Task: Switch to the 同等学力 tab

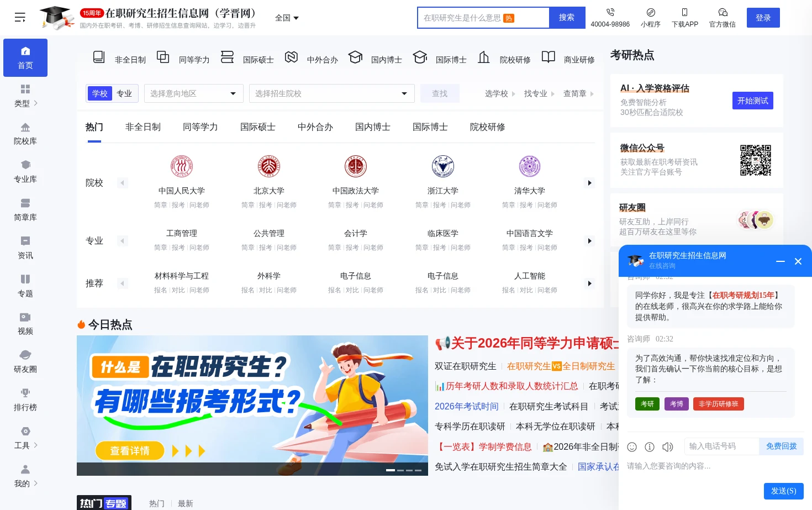Action: [201, 127]
